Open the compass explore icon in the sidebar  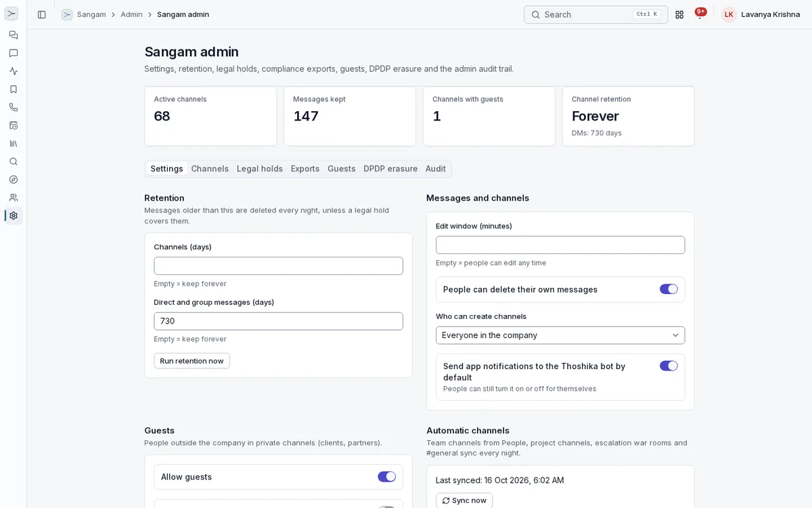point(14,179)
